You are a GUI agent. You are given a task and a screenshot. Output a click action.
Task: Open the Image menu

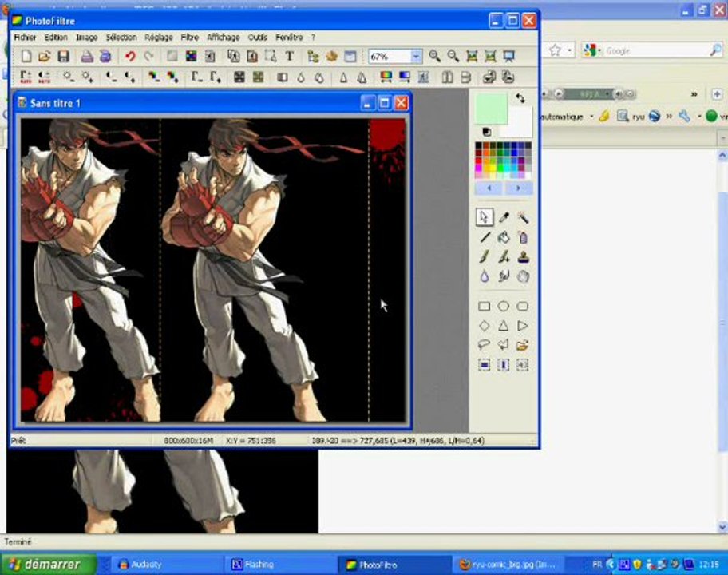click(87, 38)
